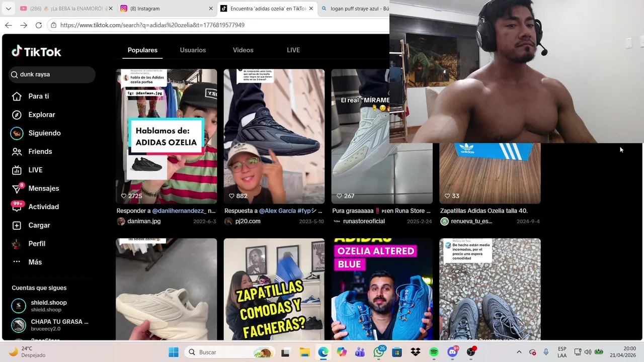Open Zapatillas Comodas y Facheras video

pyautogui.click(x=274, y=289)
